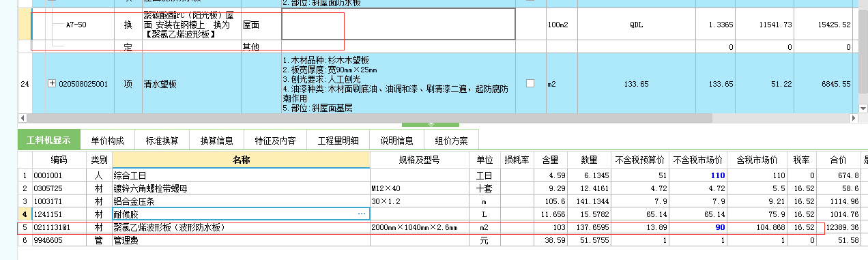Screen dimensions: 868x260
Task: Click code cell 9946605
Action: click(59, 240)
